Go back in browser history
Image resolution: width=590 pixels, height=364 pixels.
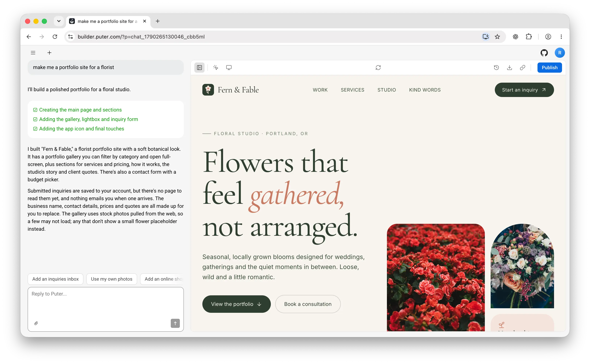29,37
